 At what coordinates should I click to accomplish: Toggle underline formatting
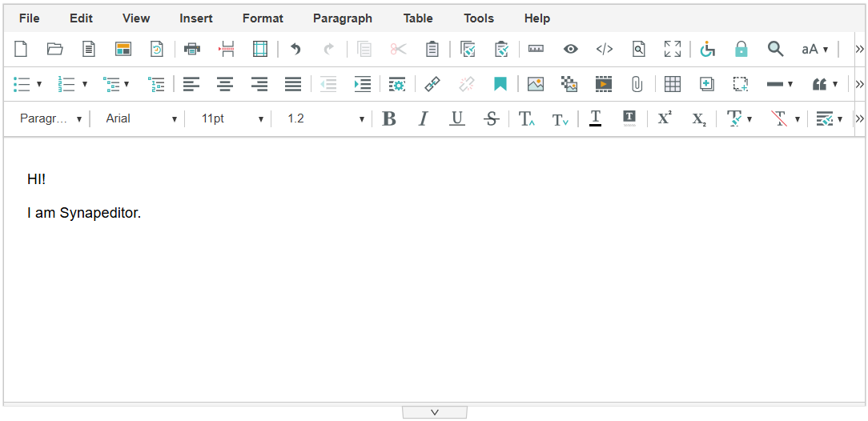pos(456,118)
